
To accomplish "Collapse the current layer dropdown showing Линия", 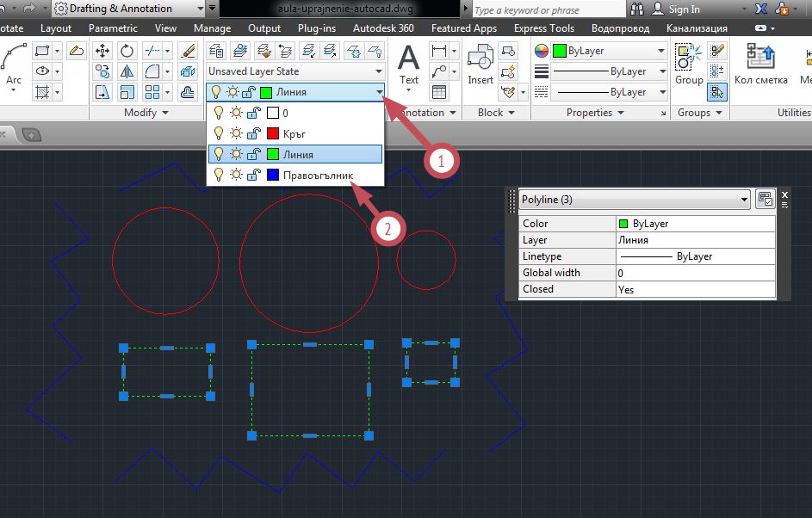I will coord(380,92).
